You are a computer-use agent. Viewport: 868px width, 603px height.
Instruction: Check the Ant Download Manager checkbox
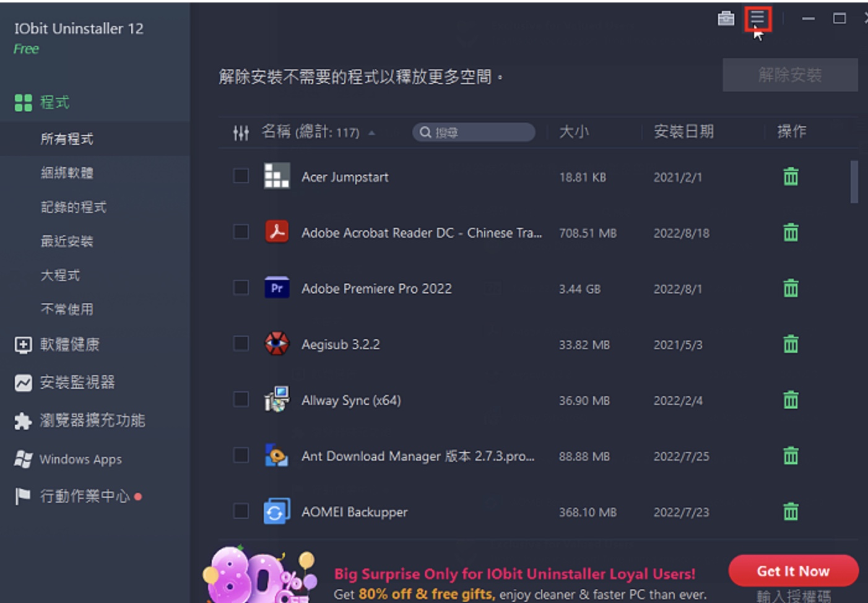241,455
